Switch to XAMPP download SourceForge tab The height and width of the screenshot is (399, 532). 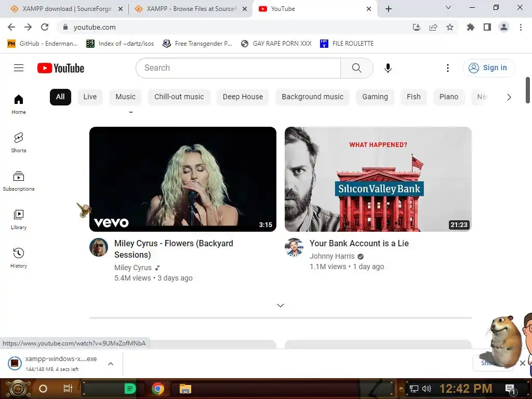point(66,9)
